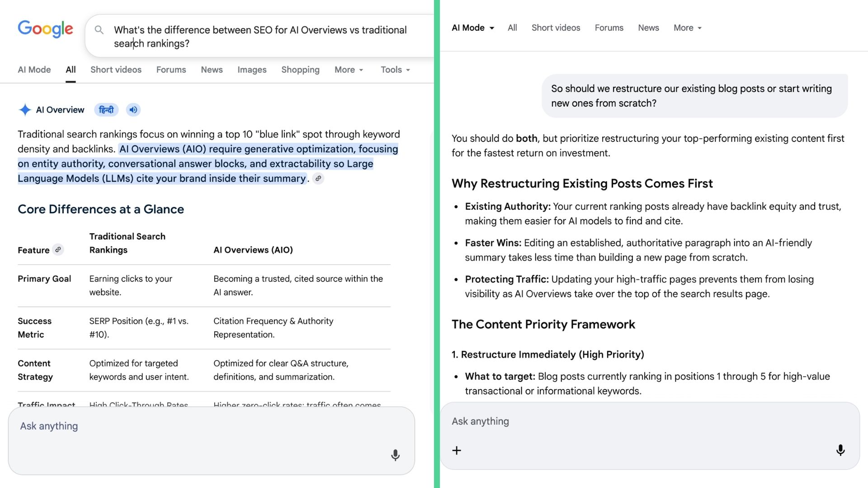Click the AI Overview sparkle icon
868x488 pixels.
coord(25,110)
